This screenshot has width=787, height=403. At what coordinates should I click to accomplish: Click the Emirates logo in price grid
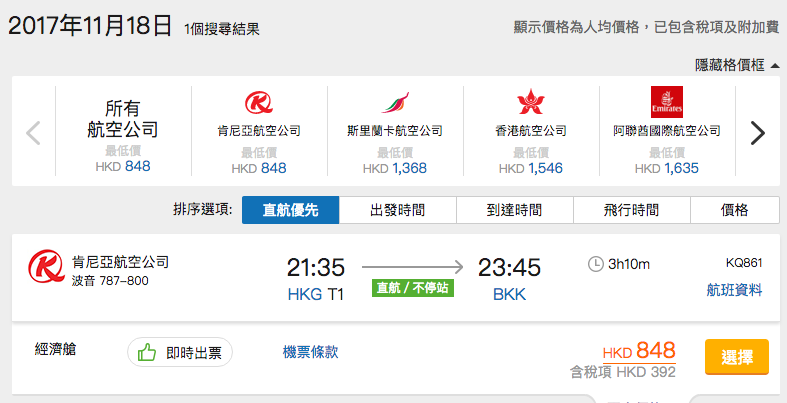[667, 102]
